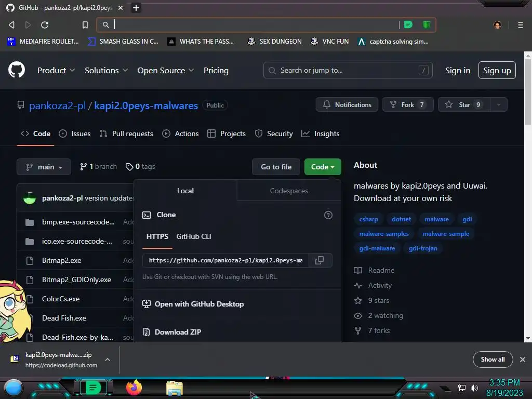Click the Pricing link
Screen dimensions: 532x399
pyautogui.click(x=216, y=70)
